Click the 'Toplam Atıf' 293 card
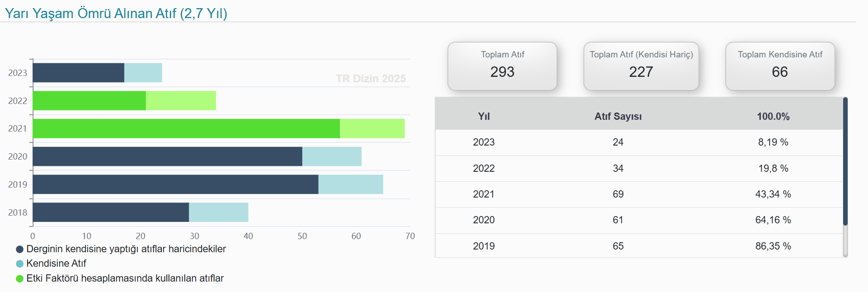 (x=502, y=66)
